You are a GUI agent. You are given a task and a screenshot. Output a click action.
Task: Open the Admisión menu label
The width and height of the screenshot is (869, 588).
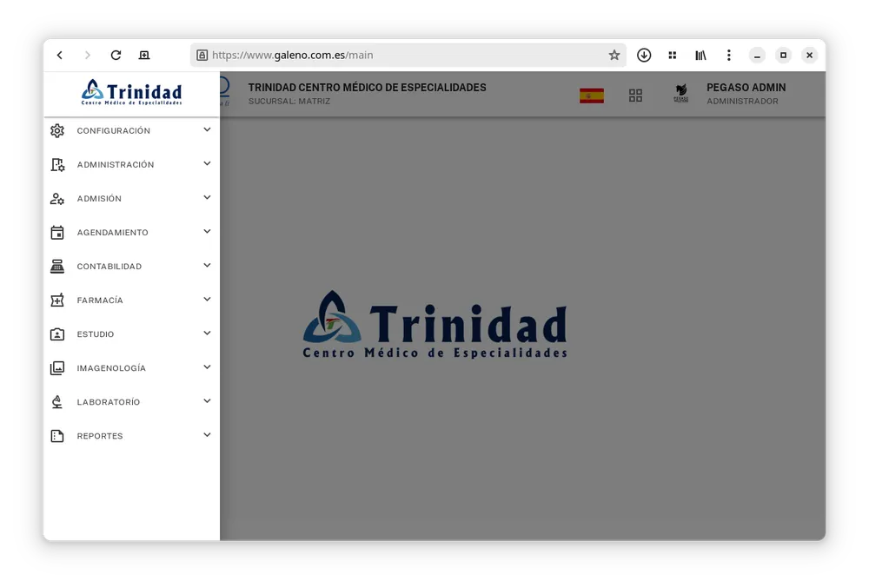coord(99,198)
